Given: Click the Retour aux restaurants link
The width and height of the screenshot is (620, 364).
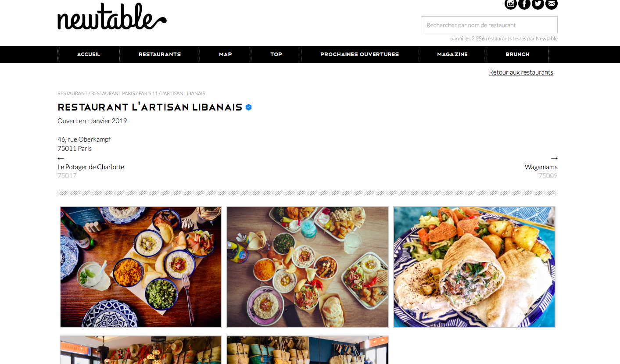Looking at the screenshot, I should pyautogui.click(x=521, y=72).
